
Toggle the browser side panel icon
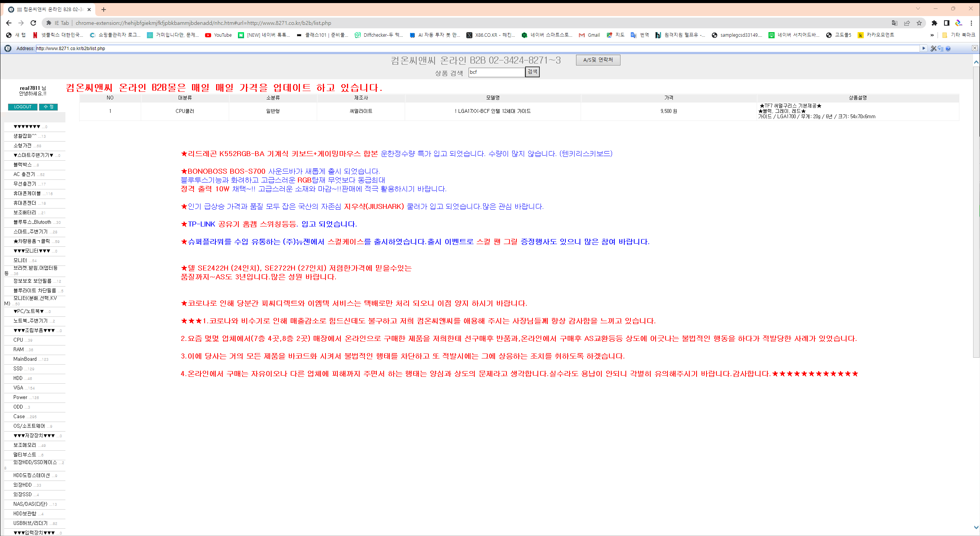click(x=947, y=23)
